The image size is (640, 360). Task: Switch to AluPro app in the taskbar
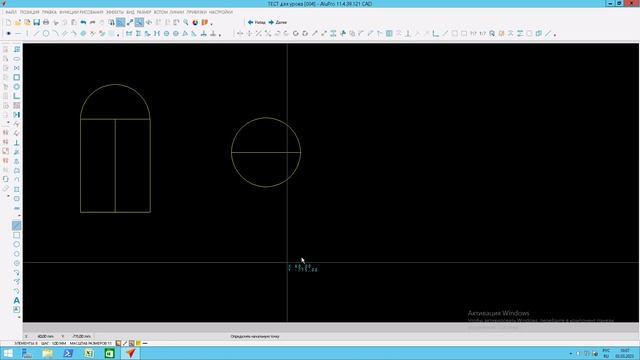[x=131, y=353]
